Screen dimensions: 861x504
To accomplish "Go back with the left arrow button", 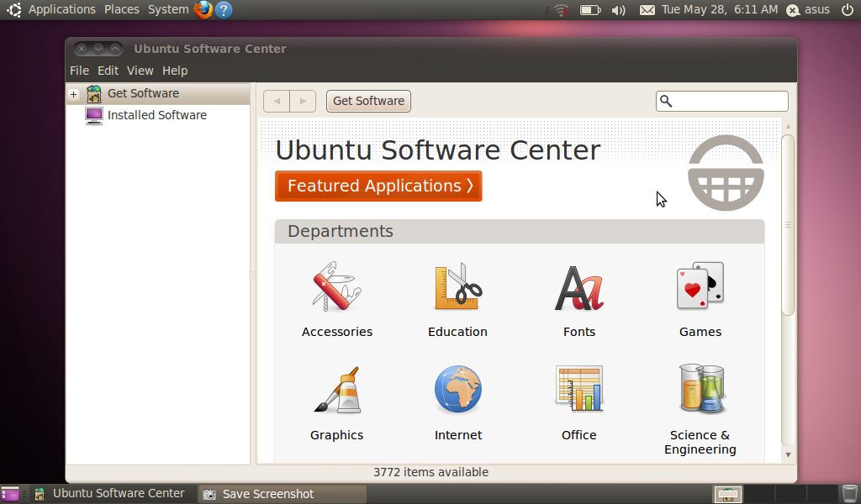I will pos(277,101).
